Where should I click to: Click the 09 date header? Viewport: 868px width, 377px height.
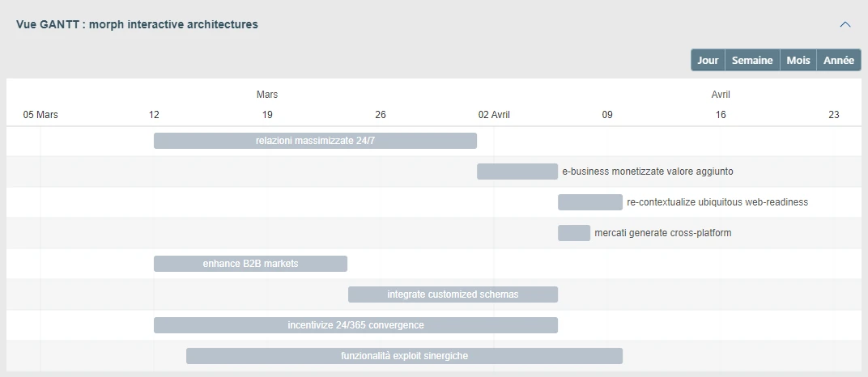click(x=607, y=115)
